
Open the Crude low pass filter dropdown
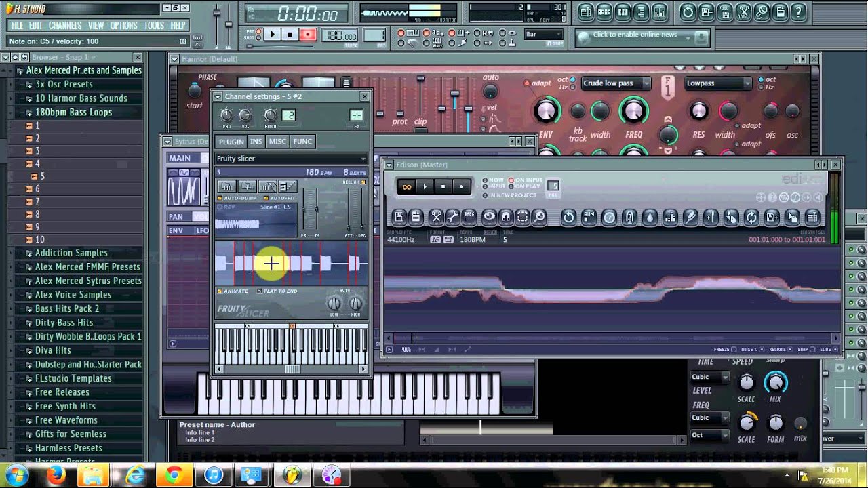[x=616, y=83]
